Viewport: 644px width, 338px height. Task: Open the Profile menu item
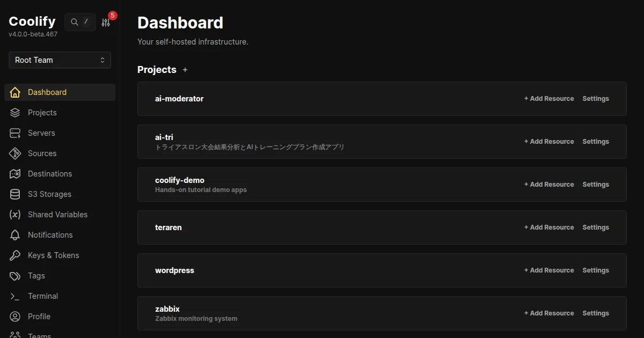(39, 317)
